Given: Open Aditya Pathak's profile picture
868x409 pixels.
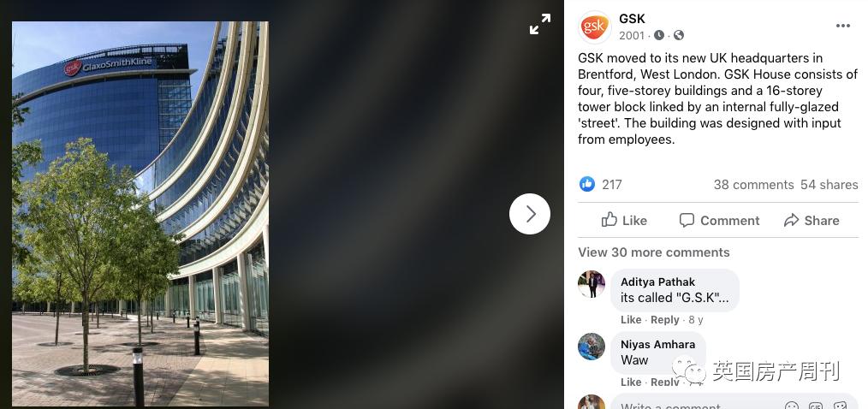Looking at the screenshot, I should pyautogui.click(x=592, y=284).
